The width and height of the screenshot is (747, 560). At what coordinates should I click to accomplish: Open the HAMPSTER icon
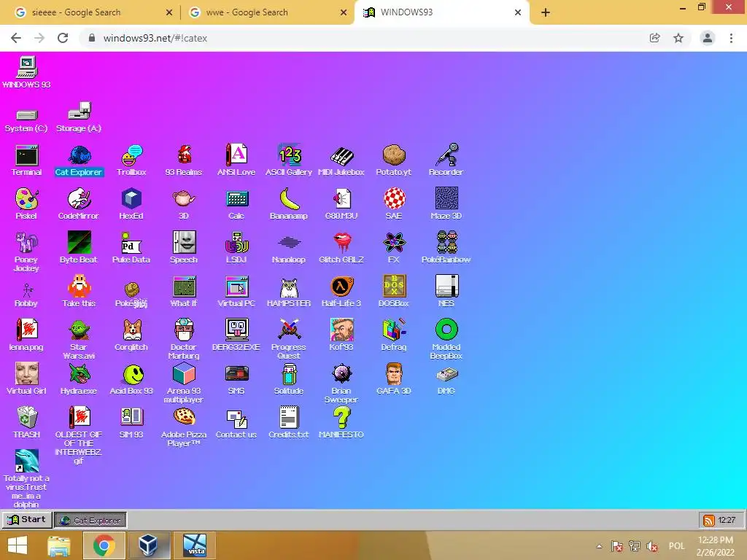click(x=289, y=291)
